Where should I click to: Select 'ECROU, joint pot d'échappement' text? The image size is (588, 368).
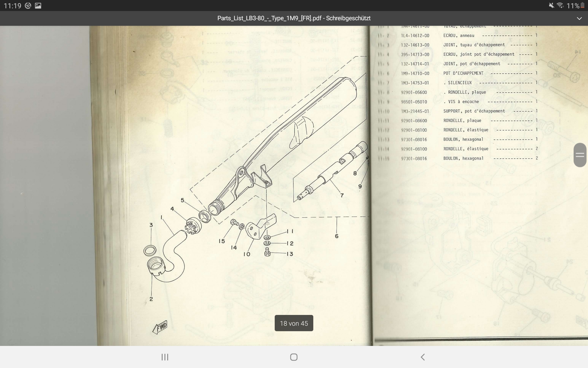479,54
